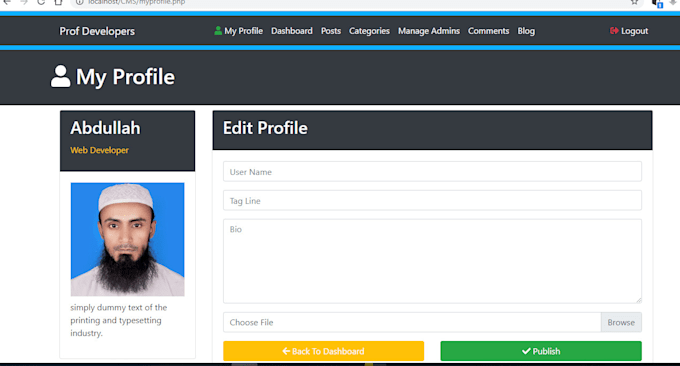The height and width of the screenshot is (366, 680).
Task: Open Comments in the navbar
Action: click(488, 31)
